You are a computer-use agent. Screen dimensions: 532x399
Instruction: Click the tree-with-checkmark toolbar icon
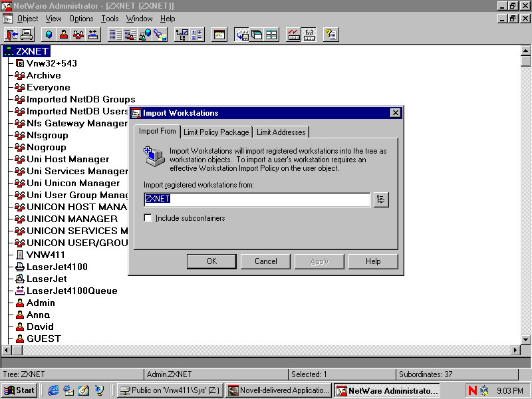[182, 35]
